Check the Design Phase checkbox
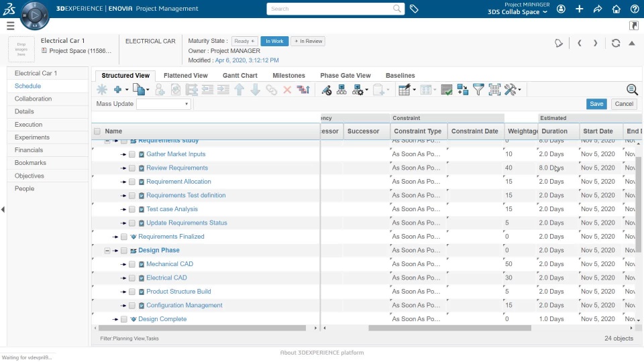The image size is (644, 362). (123, 250)
